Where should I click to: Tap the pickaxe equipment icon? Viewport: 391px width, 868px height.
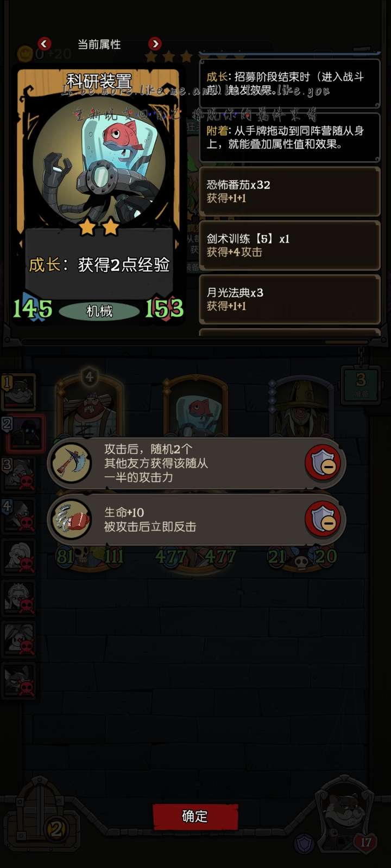[x=71, y=462]
